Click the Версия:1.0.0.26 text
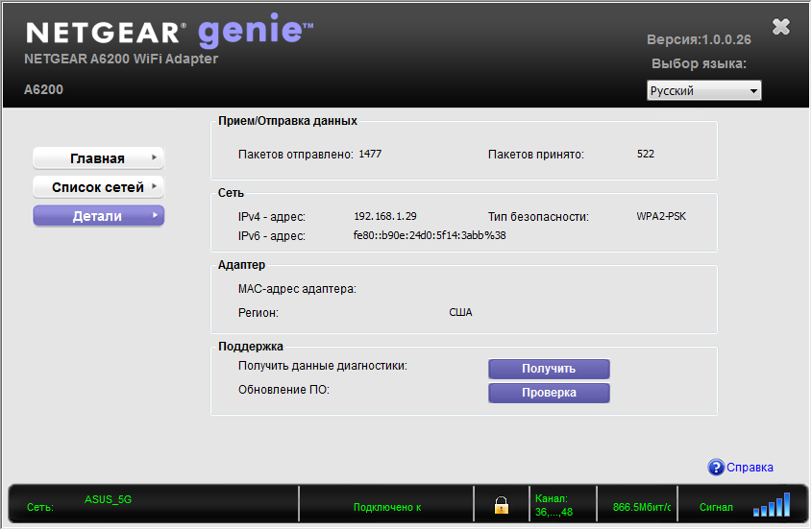The width and height of the screenshot is (812, 530). tap(699, 40)
